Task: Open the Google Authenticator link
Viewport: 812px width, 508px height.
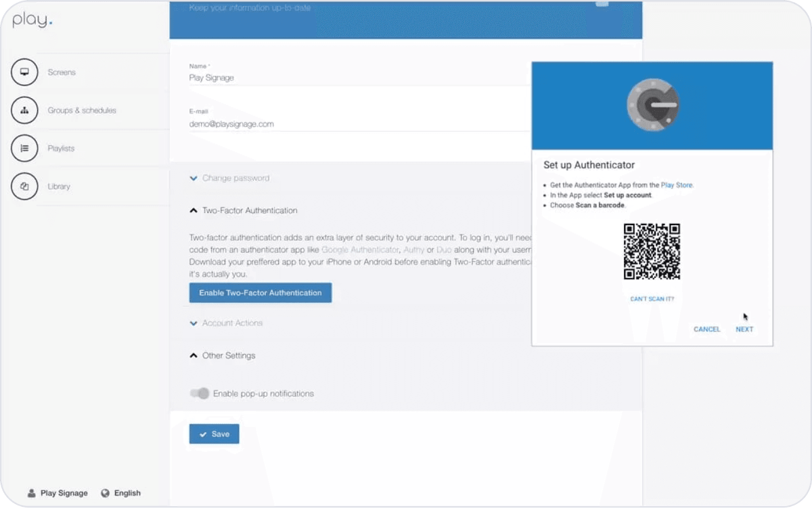Action: point(360,250)
